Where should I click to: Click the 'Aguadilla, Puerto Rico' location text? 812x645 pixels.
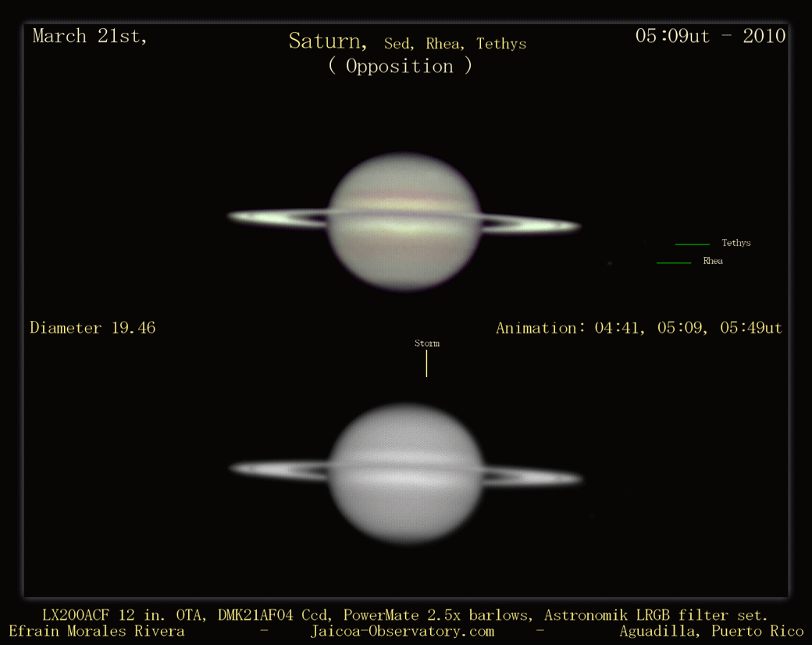tap(711, 632)
